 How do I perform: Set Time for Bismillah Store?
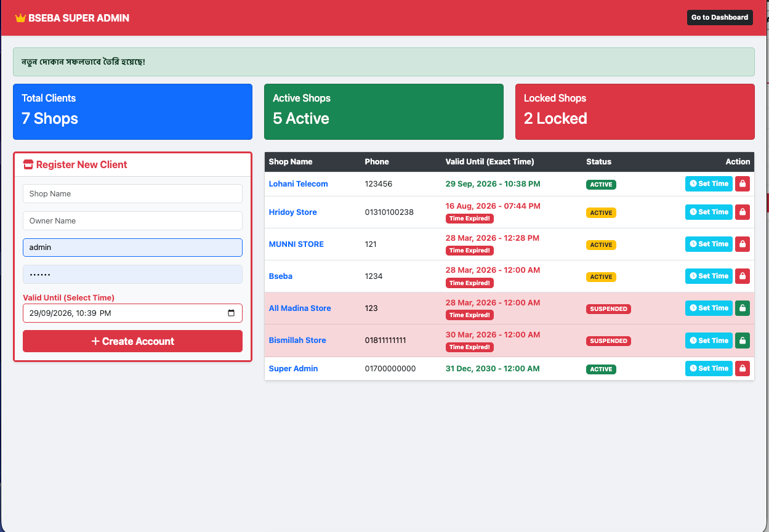coord(709,340)
